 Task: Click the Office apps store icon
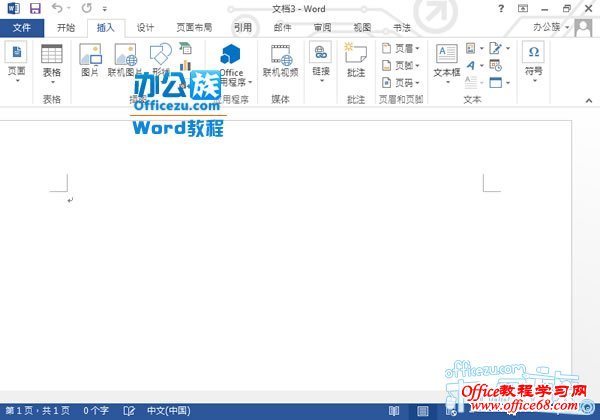[231, 60]
